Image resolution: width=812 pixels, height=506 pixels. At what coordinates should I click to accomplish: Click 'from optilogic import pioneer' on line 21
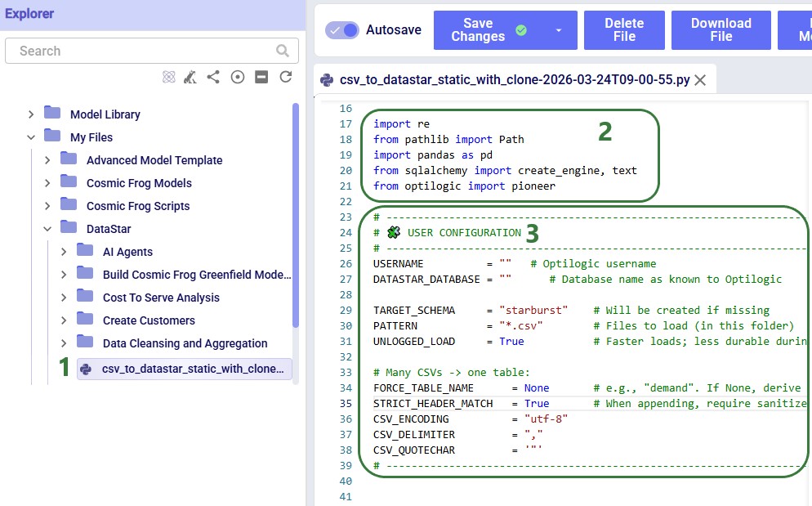point(464,186)
